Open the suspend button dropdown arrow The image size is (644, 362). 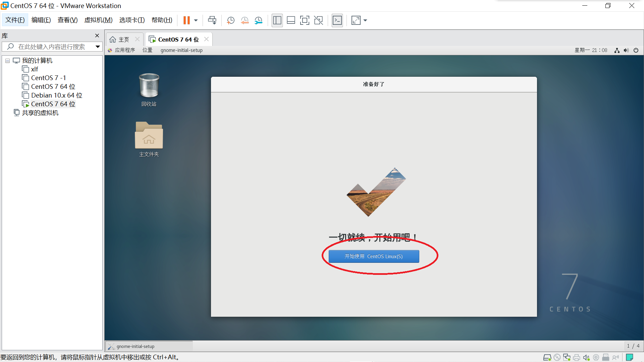coord(196,20)
